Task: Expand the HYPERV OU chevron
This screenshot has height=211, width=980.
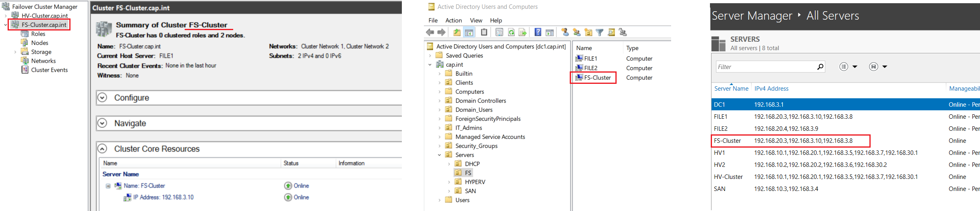Action: [449, 182]
